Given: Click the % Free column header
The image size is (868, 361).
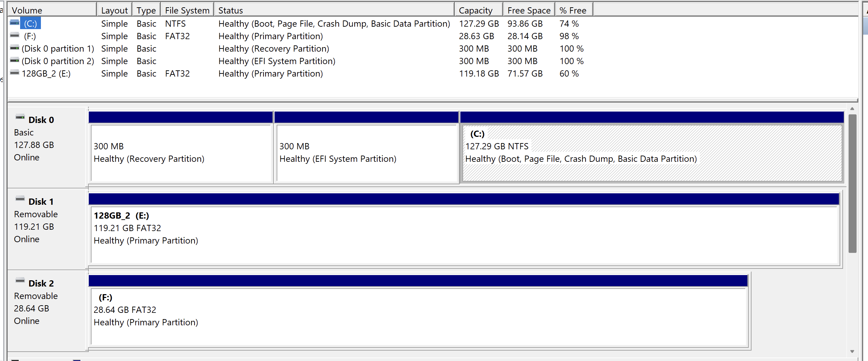Looking at the screenshot, I should (574, 10).
